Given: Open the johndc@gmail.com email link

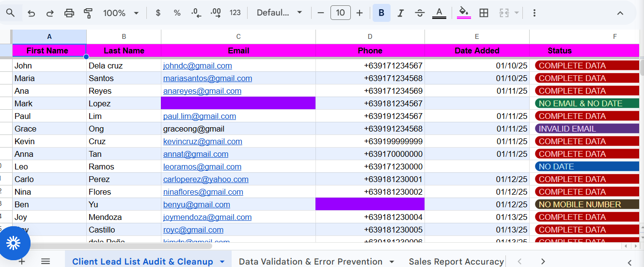Looking at the screenshot, I should [197, 66].
